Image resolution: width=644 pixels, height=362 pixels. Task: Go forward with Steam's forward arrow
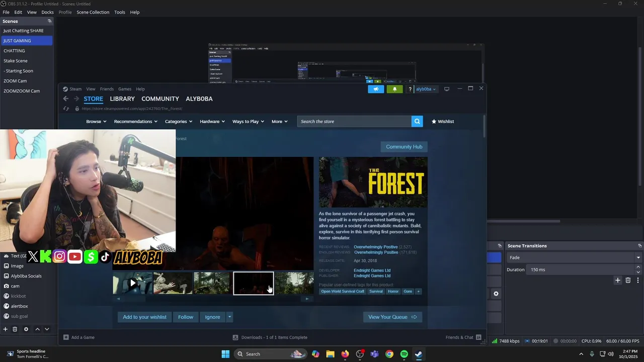pyautogui.click(x=77, y=99)
